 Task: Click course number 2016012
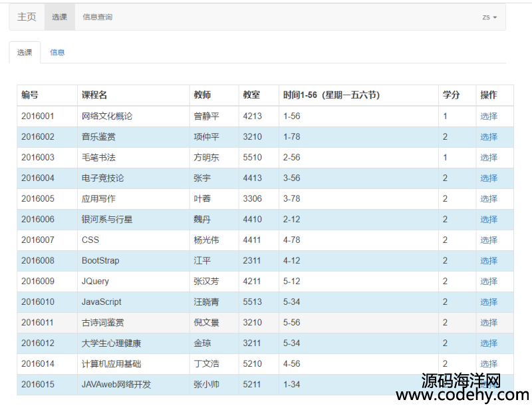[x=38, y=343]
